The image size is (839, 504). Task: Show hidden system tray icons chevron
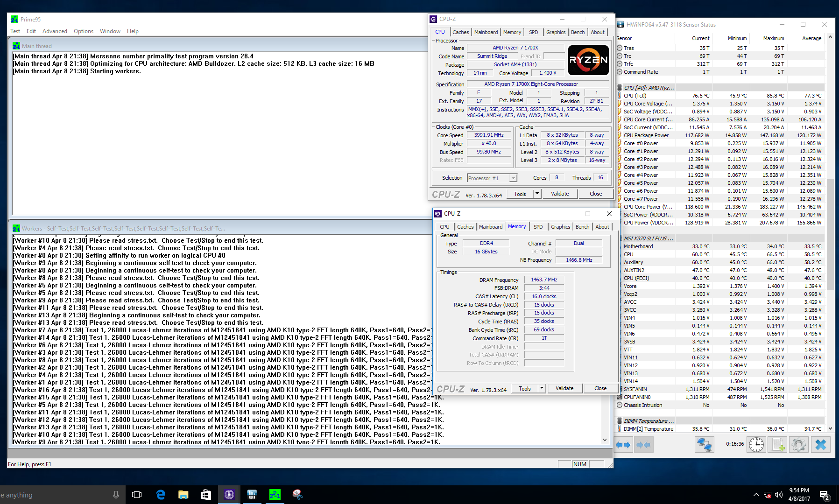756,495
